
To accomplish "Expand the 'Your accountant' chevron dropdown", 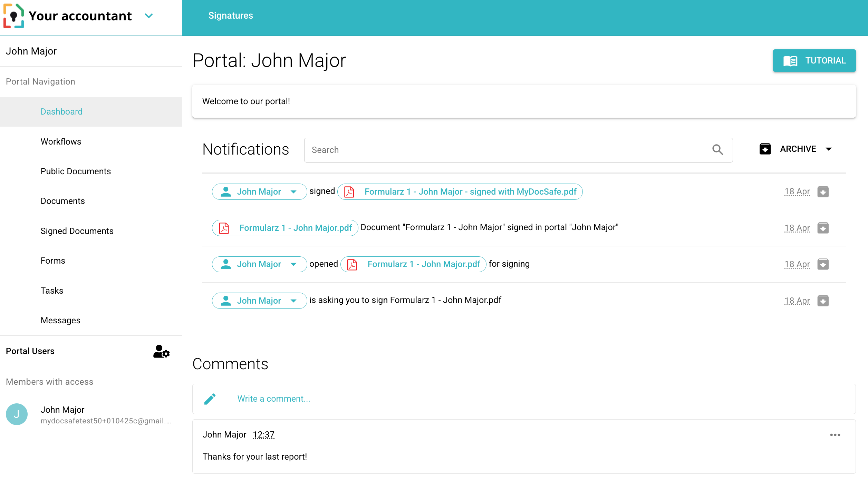I will [149, 16].
